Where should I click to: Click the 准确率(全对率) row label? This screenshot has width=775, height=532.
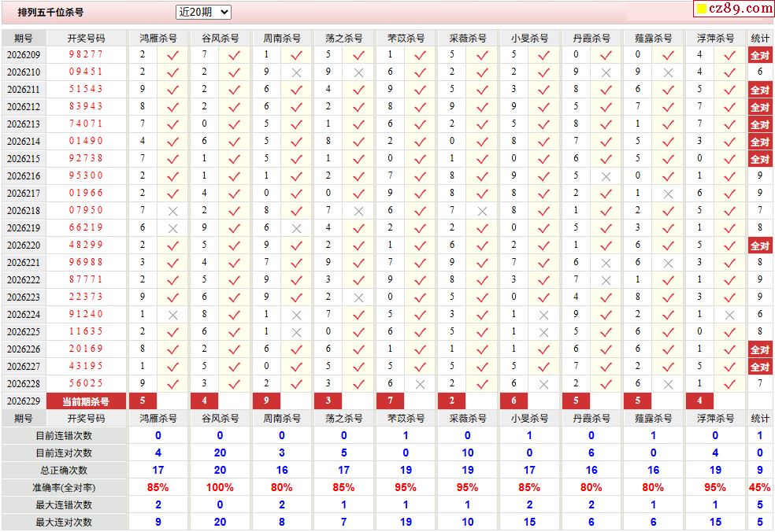click(x=65, y=488)
